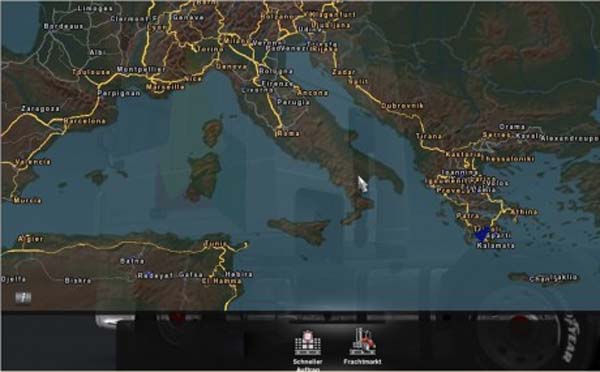Image resolution: width=600 pixels, height=372 pixels.
Task: Click the Gafsa city label
Action: pyautogui.click(x=191, y=274)
